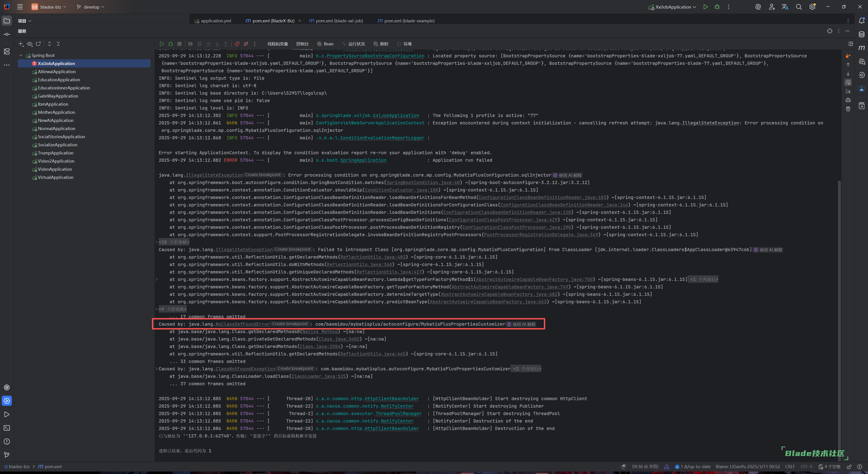Screen dimensions: 868x474
Task: Open Database tool window icon
Action: [862, 34]
